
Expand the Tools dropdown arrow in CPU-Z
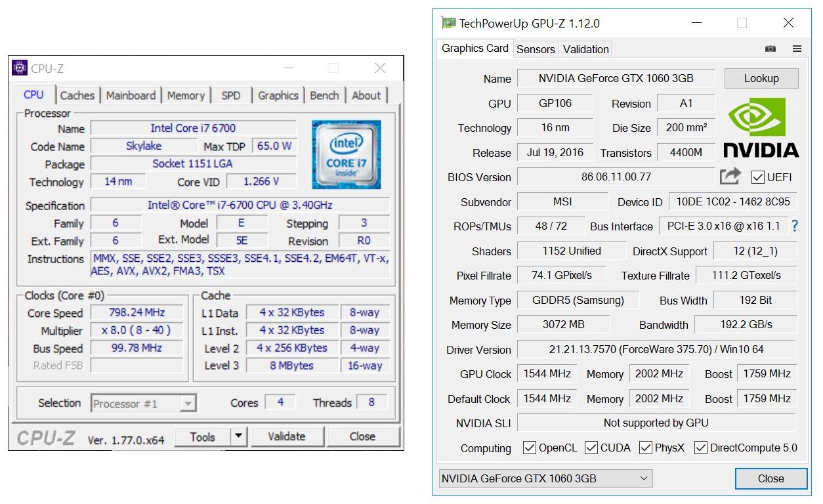pyautogui.click(x=238, y=436)
